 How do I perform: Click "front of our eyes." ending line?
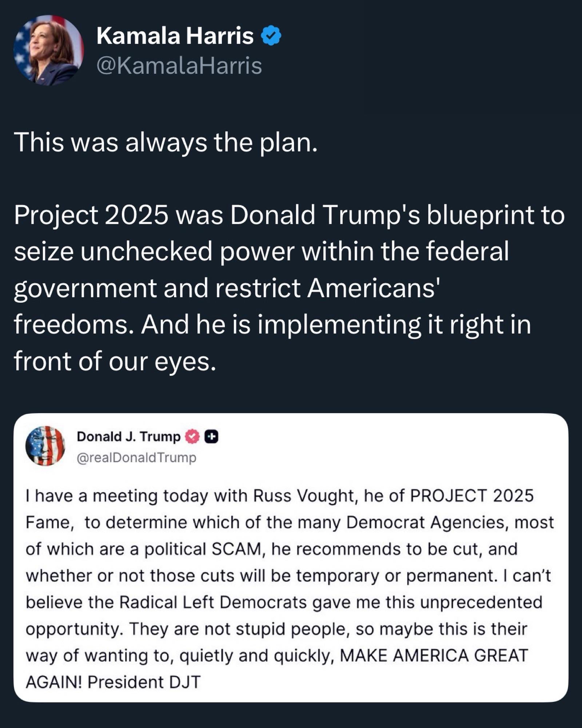pyautogui.click(x=115, y=361)
